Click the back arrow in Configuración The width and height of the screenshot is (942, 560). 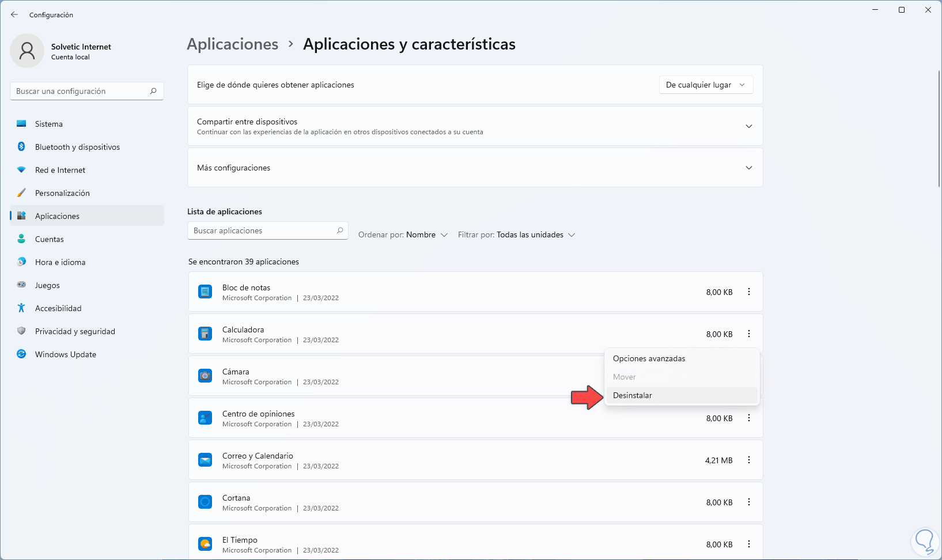(14, 14)
